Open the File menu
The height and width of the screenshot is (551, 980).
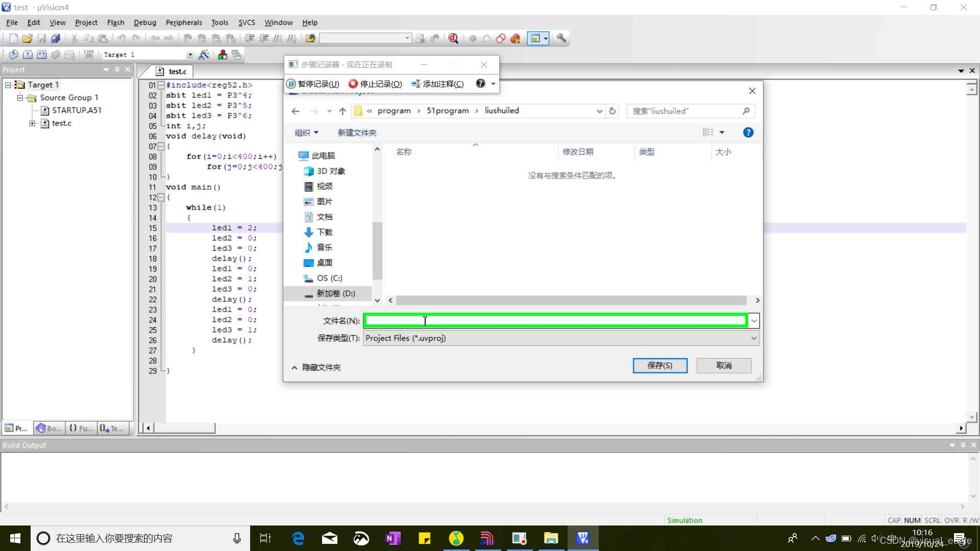pyautogui.click(x=12, y=22)
